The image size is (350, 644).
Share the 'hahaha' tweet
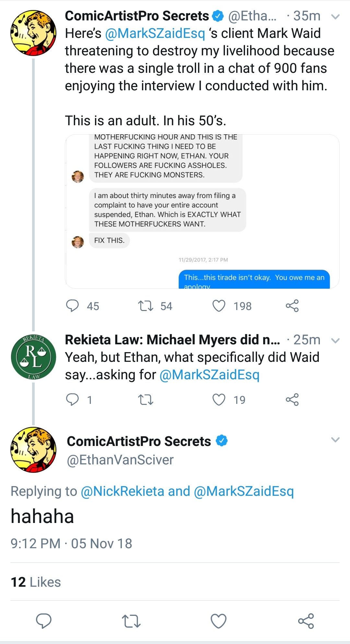point(306,621)
